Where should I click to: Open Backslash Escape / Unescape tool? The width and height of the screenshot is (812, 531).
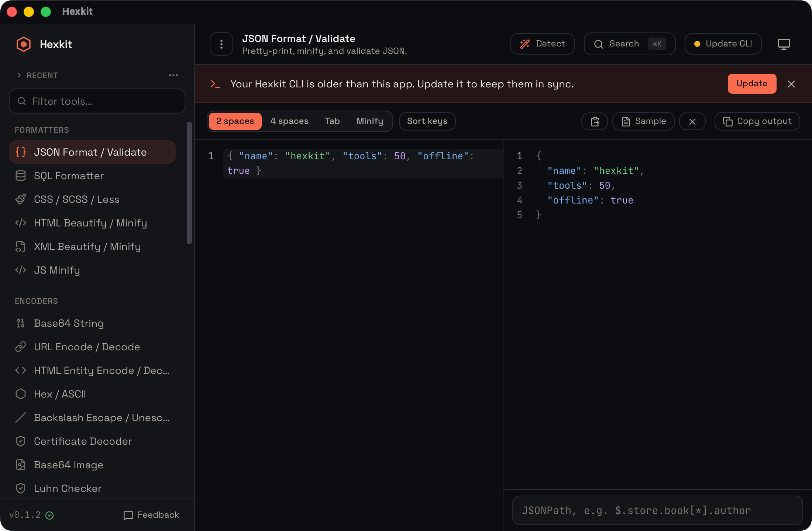92,417
